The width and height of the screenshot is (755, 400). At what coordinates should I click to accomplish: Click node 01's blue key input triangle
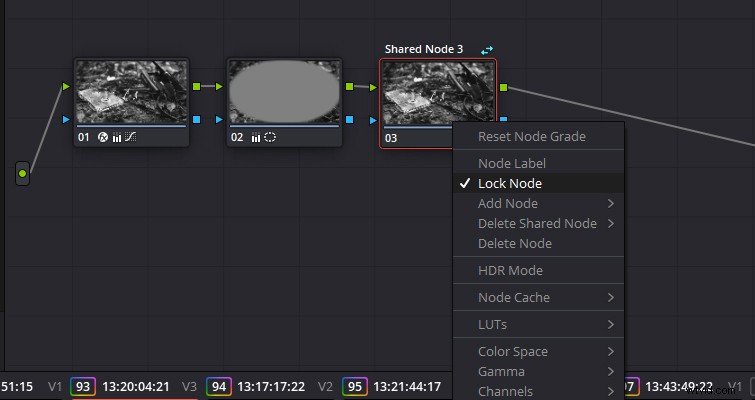(x=66, y=119)
